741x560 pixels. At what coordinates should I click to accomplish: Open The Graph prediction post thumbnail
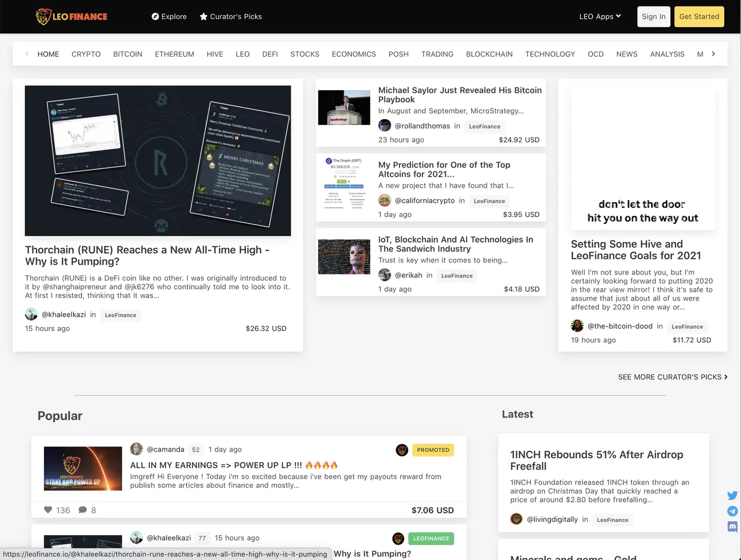(344, 182)
